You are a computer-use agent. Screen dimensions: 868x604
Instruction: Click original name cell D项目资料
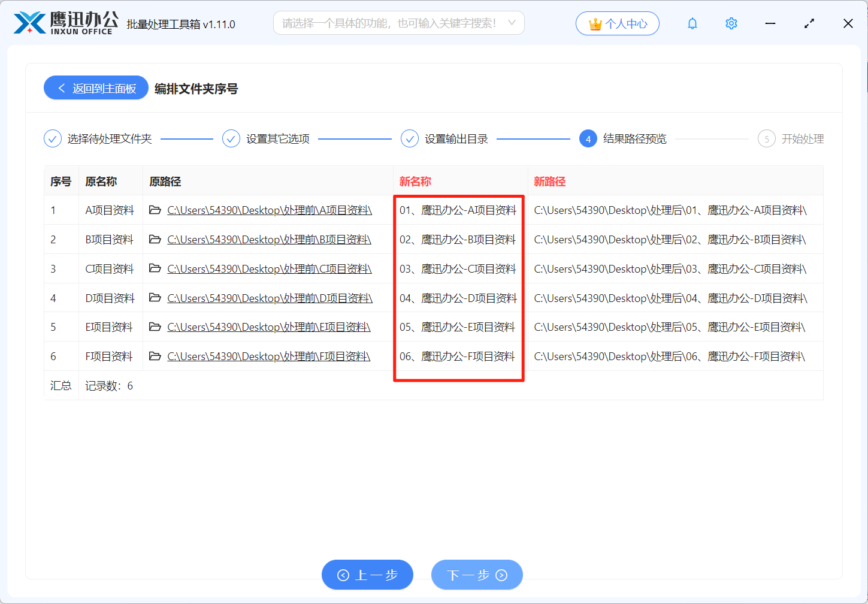coord(110,298)
